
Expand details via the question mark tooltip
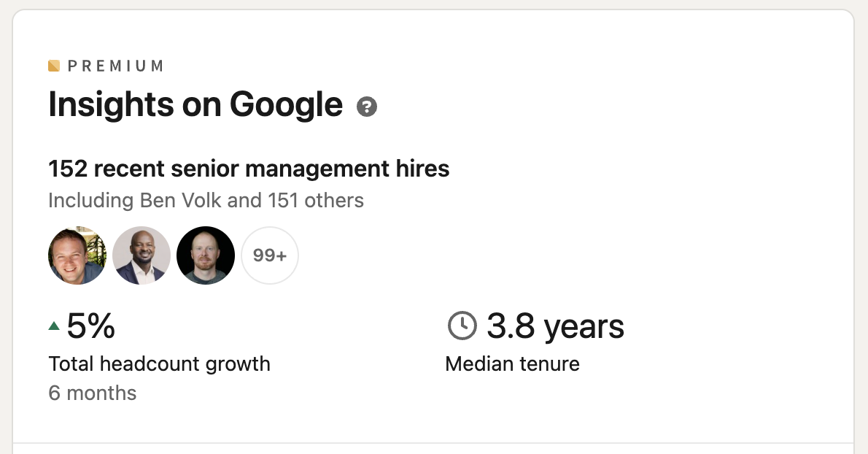click(x=367, y=107)
